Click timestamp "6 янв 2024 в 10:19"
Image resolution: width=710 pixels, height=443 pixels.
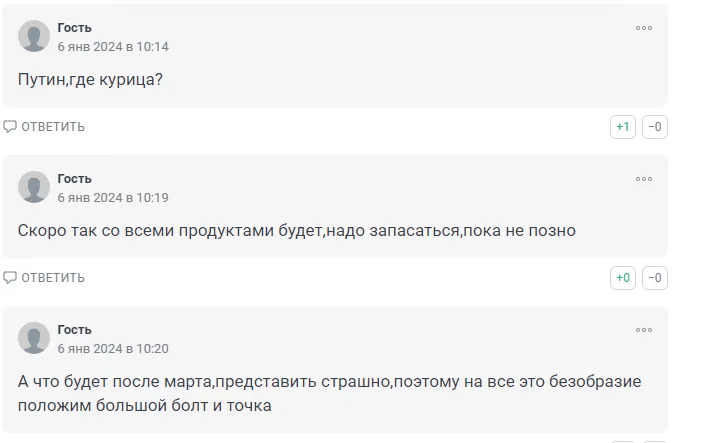coord(113,198)
